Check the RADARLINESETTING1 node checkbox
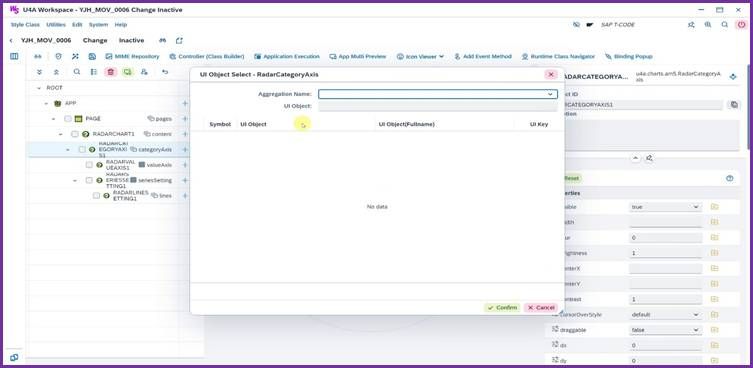Image resolution: width=753 pixels, height=368 pixels. [x=96, y=196]
